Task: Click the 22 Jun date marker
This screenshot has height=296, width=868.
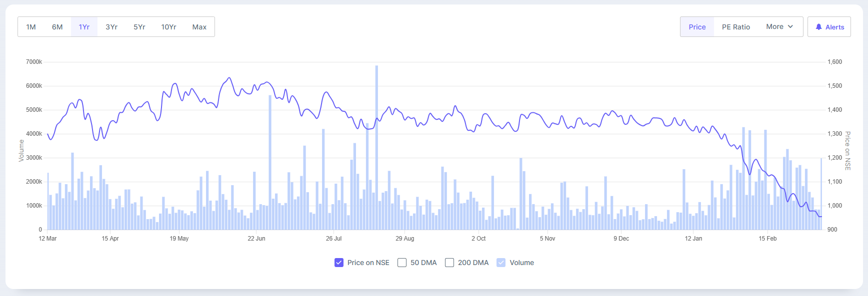Action: coord(256,239)
